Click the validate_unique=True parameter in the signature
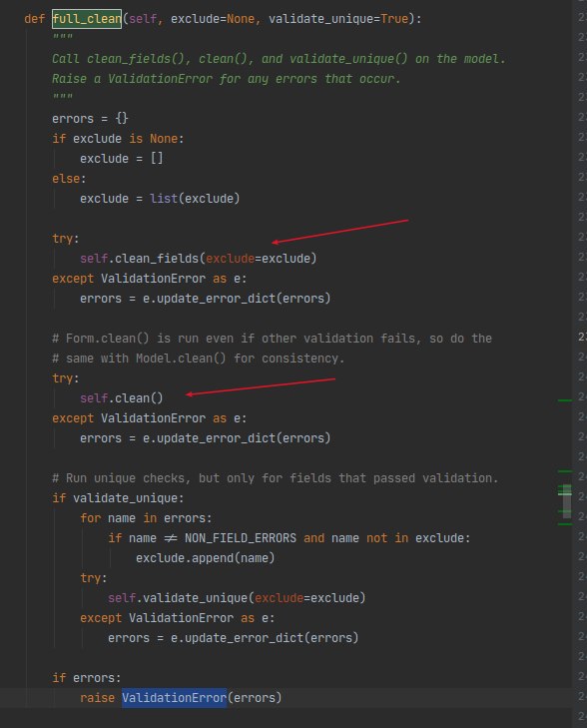This screenshot has height=728, width=587. pyautogui.click(x=338, y=19)
